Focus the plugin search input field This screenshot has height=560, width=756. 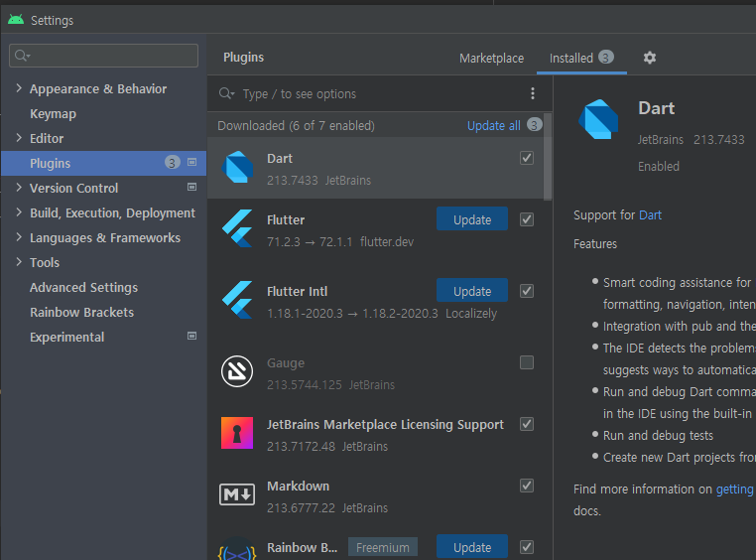pyautogui.click(x=381, y=94)
